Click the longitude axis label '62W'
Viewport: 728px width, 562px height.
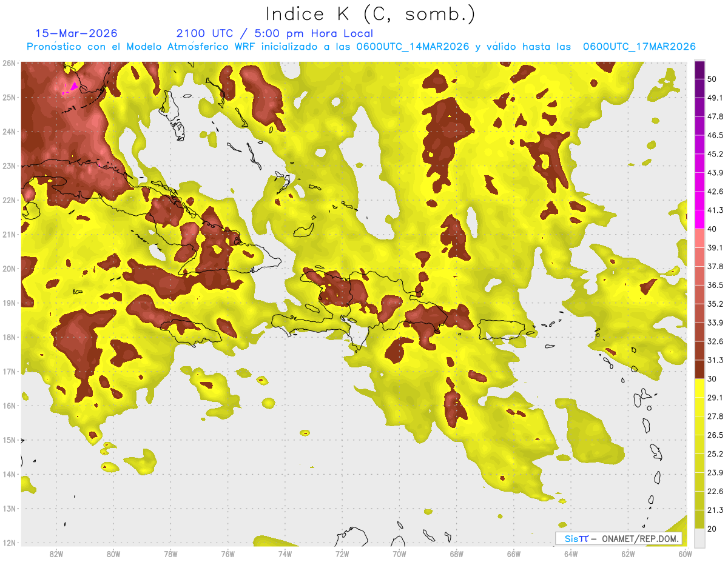coord(628,554)
